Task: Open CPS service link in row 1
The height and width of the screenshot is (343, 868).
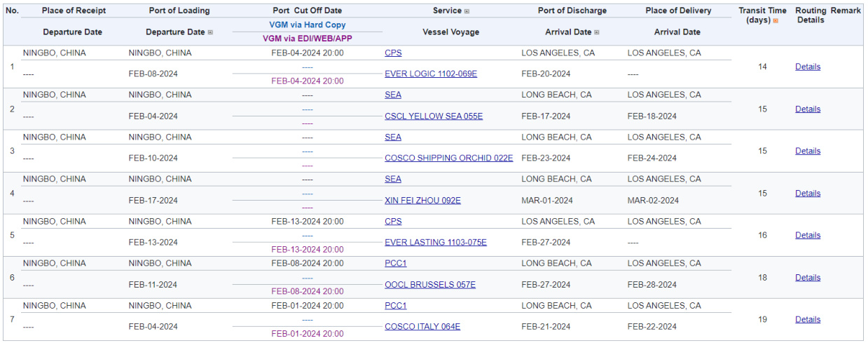Action: click(393, 53)
